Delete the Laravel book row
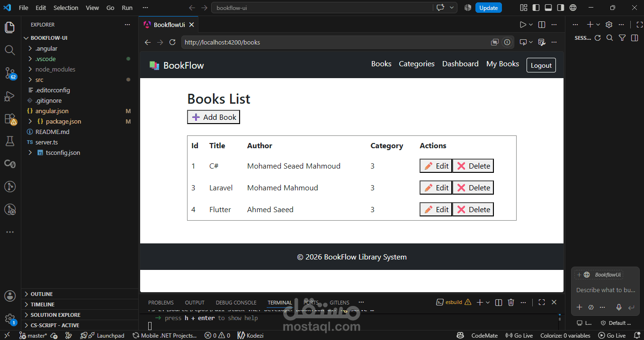This screenshot has height=340, width=644. point(473,188)
